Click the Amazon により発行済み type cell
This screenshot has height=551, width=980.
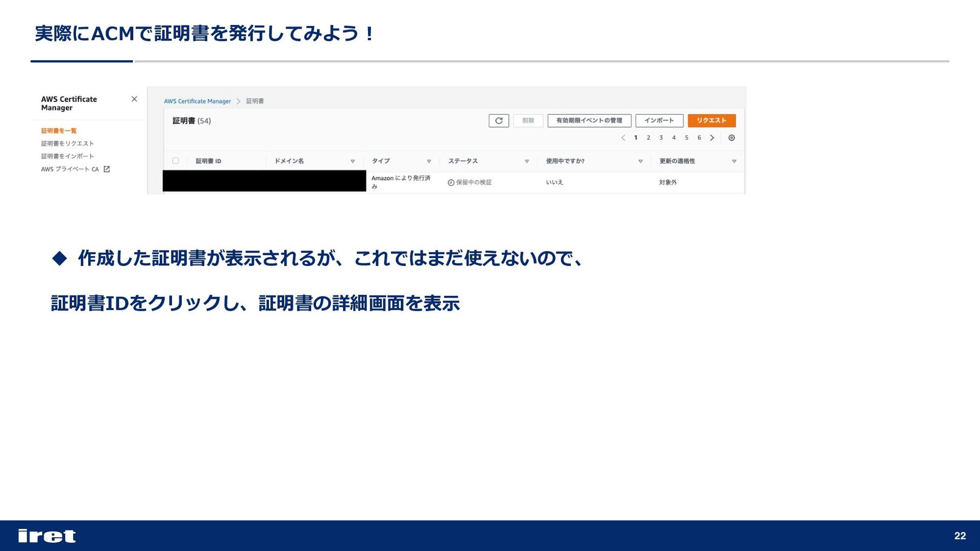click(401, 182)
